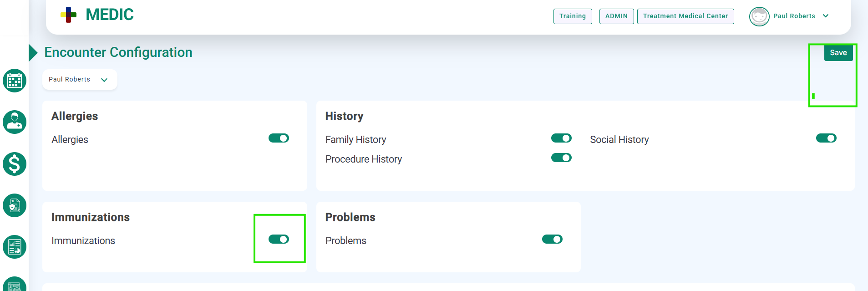The image size is (868, 291).
Task: Toggle the Procedure History switch
Action: [x=561, y=158]
